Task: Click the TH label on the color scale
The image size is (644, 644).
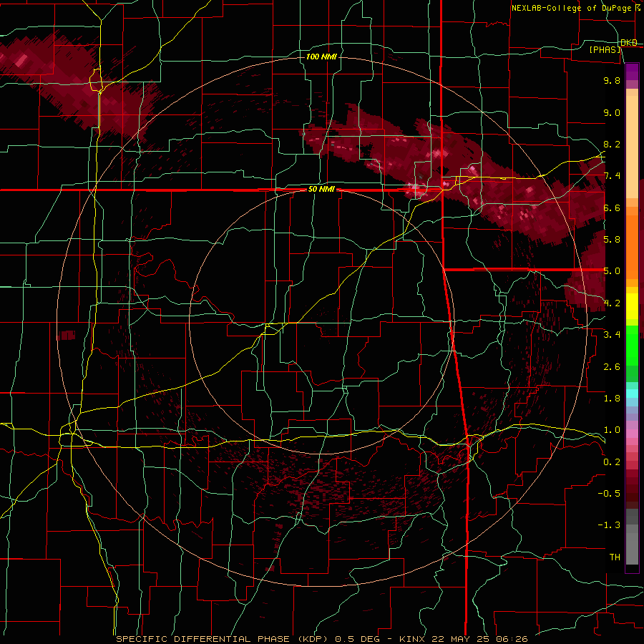Action: [615, 557]
